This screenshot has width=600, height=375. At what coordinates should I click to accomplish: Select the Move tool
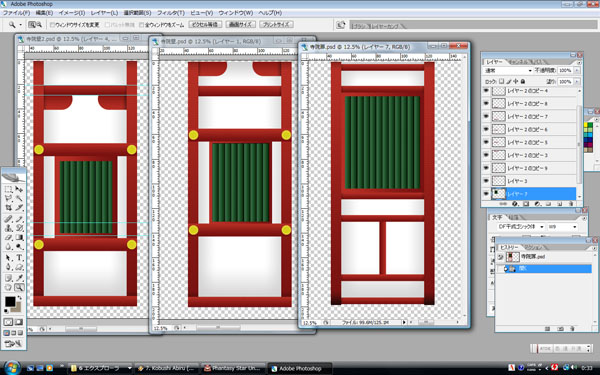click(x=19, y=189)
